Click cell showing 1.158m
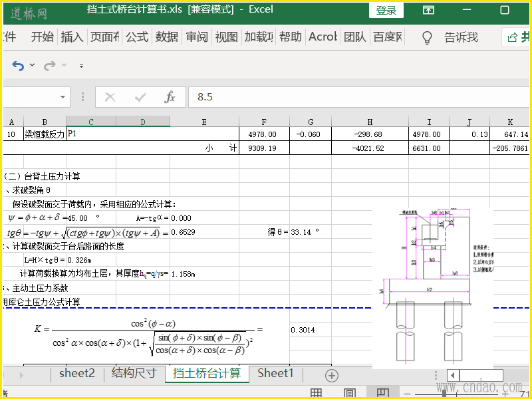This screenshot has width=532, height=399. (184, 274)
